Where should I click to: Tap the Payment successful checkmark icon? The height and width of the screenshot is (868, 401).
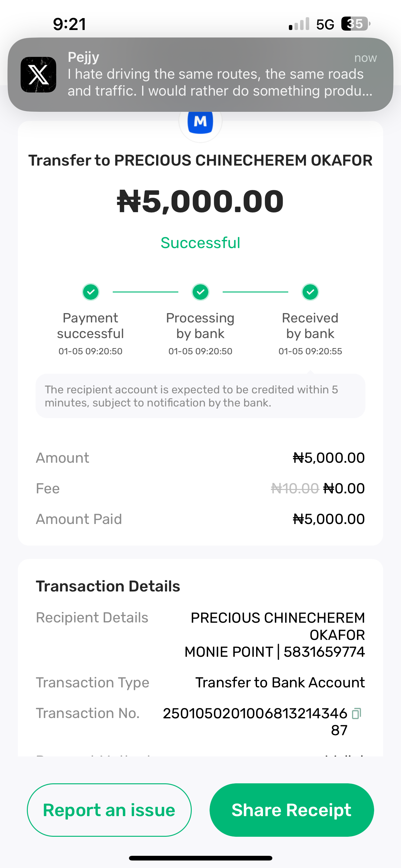point(91,292)
